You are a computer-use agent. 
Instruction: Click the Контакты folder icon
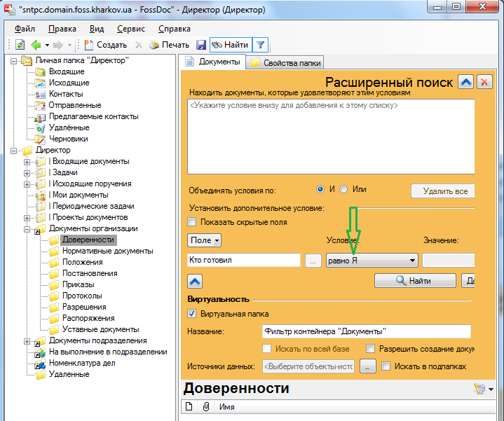pos(40,95)
